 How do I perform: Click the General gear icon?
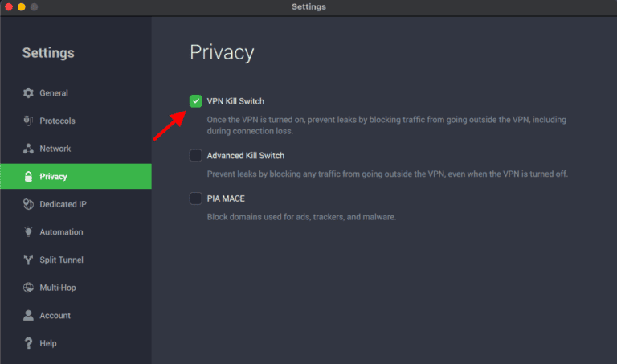[x=28, y=93]
